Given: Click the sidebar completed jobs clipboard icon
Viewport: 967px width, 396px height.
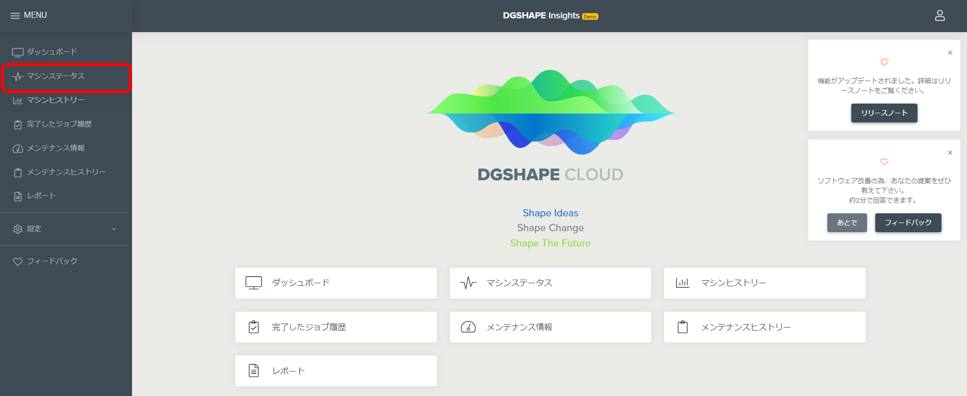Looking at the screenshot, I should tap(18, 125).
